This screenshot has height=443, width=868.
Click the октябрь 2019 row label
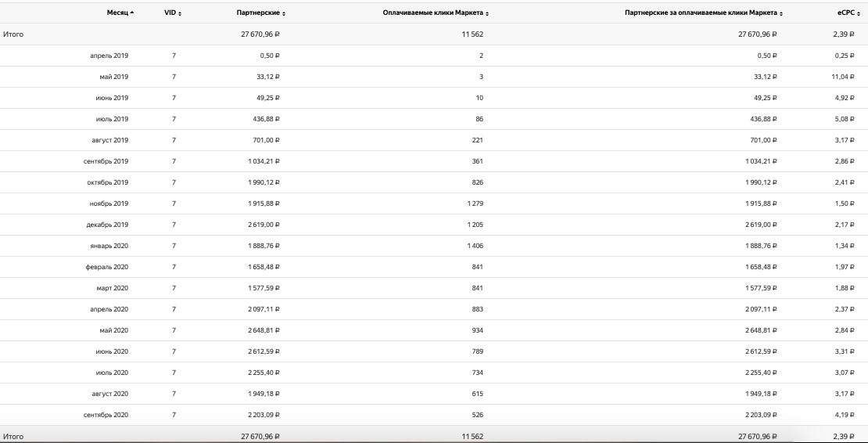tap(108, 182)
